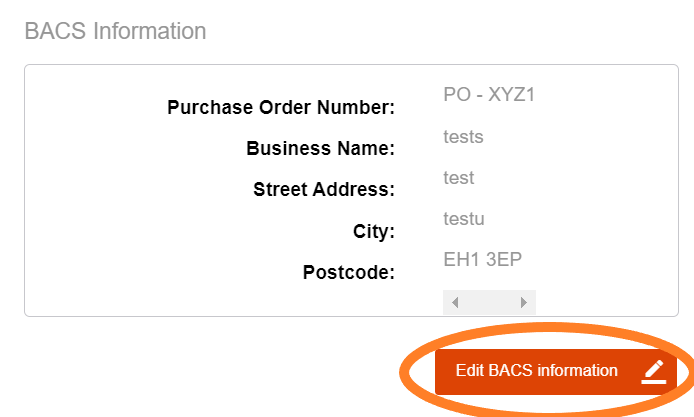
Task: Click the word Information in the heading
Action: [149, 31]
